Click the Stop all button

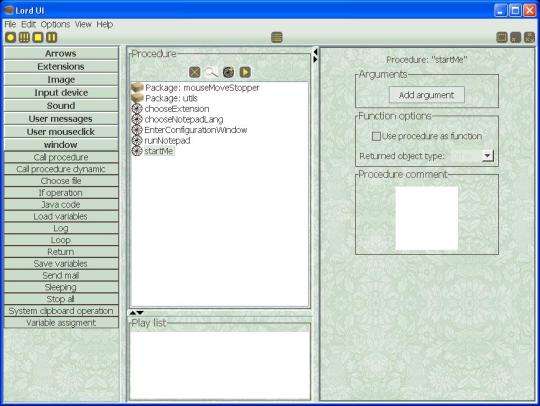pos(61,299)
